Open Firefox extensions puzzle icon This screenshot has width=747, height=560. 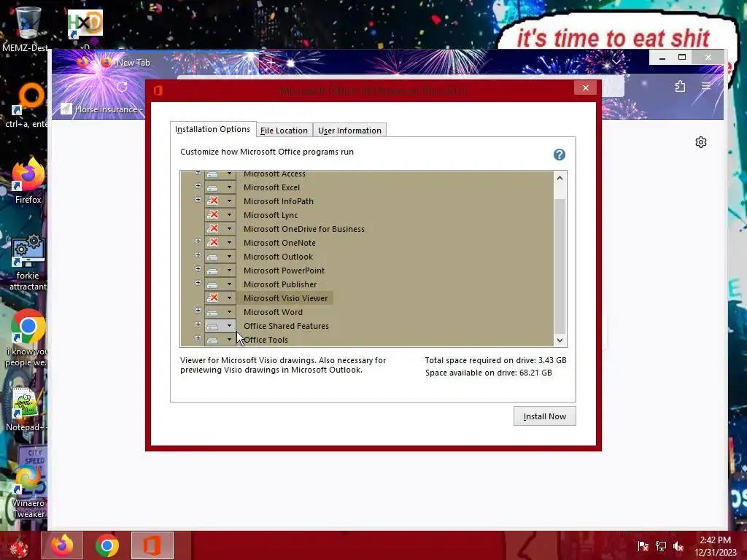[x=681, y=86]
